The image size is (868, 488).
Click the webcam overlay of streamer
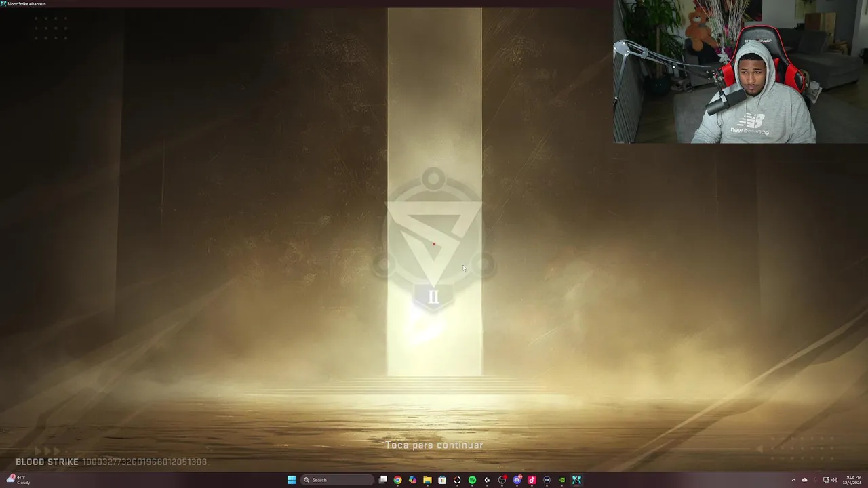tap(741, 72)
